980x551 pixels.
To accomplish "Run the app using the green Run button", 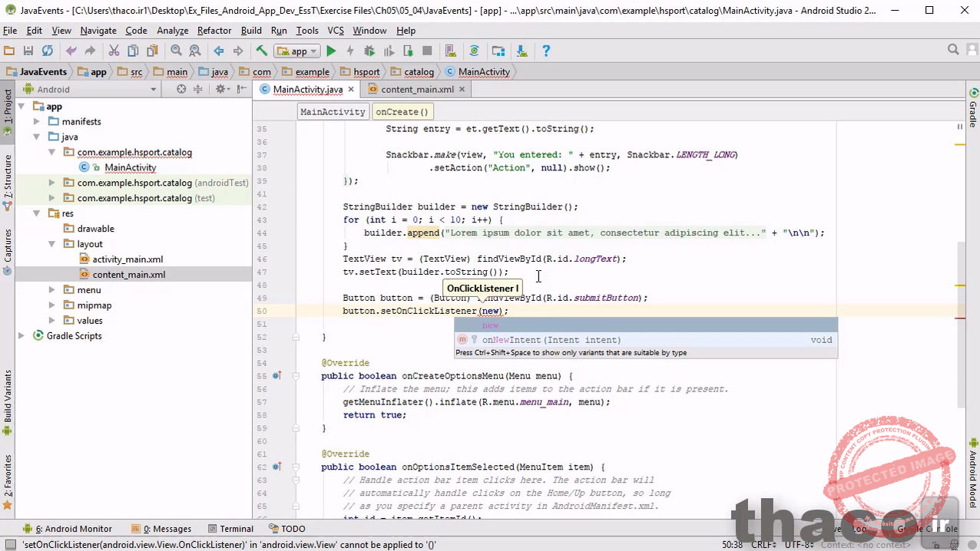I will click(331, 51).
